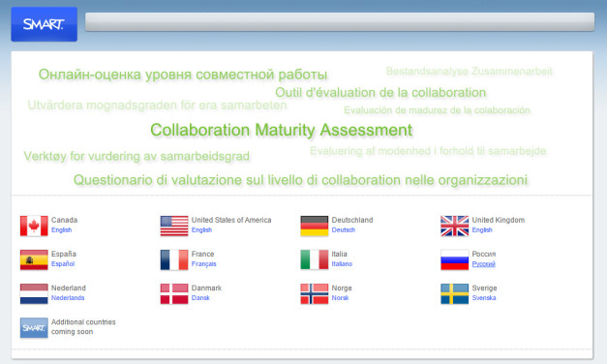
Task: Click the Russian title Онлайн-оценка уровня совместной работы
Action: coord(183,75)
